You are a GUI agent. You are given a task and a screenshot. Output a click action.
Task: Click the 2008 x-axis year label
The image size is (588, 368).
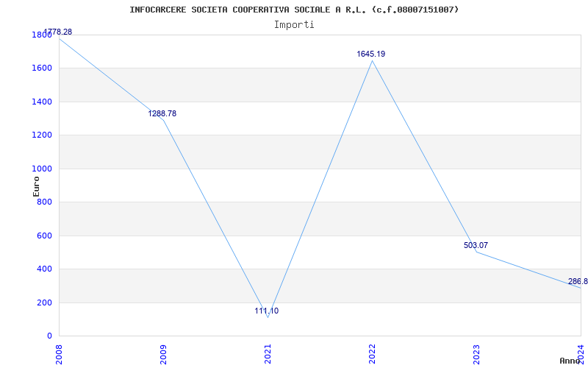[60, 354]
